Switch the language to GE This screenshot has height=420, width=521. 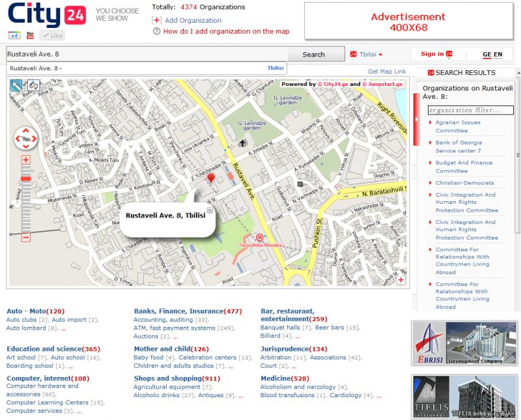click(x=486, y=55)
